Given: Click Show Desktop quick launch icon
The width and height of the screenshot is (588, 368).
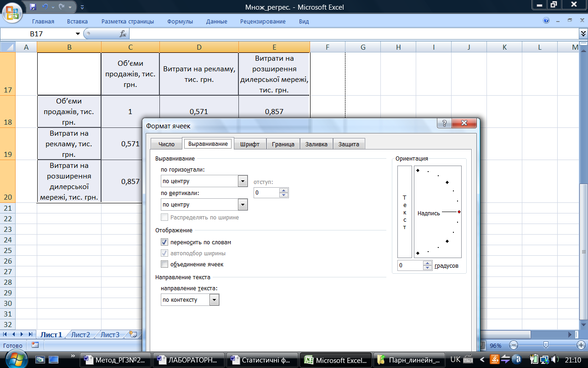Looking at the screenshot, I should coord(53,360).
